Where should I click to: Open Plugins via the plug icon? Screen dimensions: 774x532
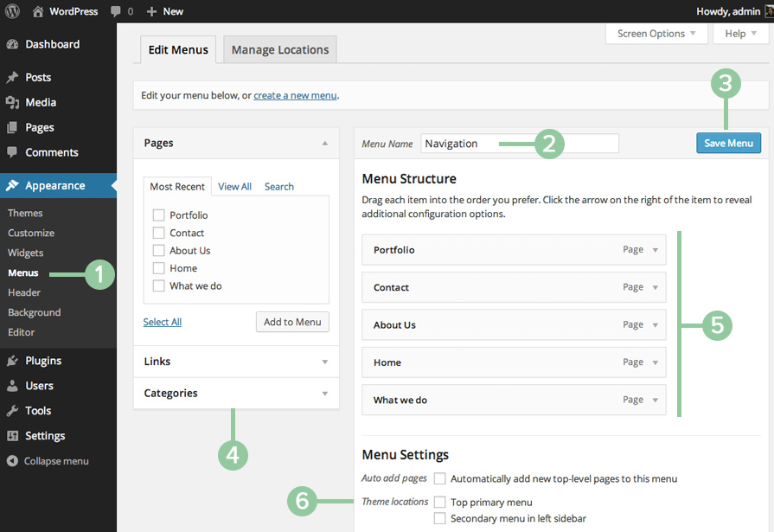[x=14, y=360]
